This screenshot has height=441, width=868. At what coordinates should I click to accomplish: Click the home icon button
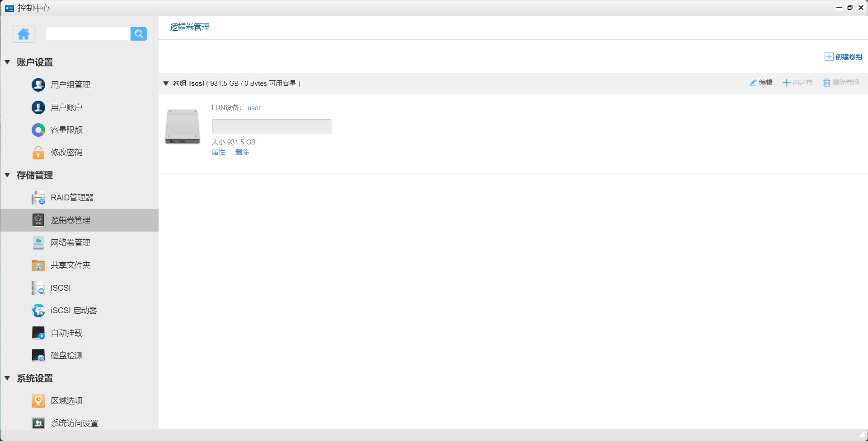coord(23,34)
